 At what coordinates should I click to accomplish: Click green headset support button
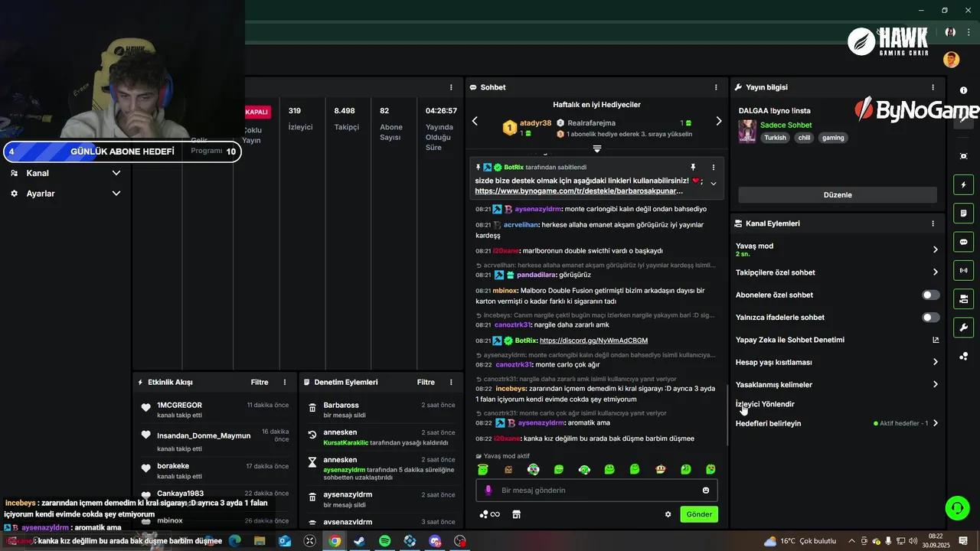[x=956, y=507]
